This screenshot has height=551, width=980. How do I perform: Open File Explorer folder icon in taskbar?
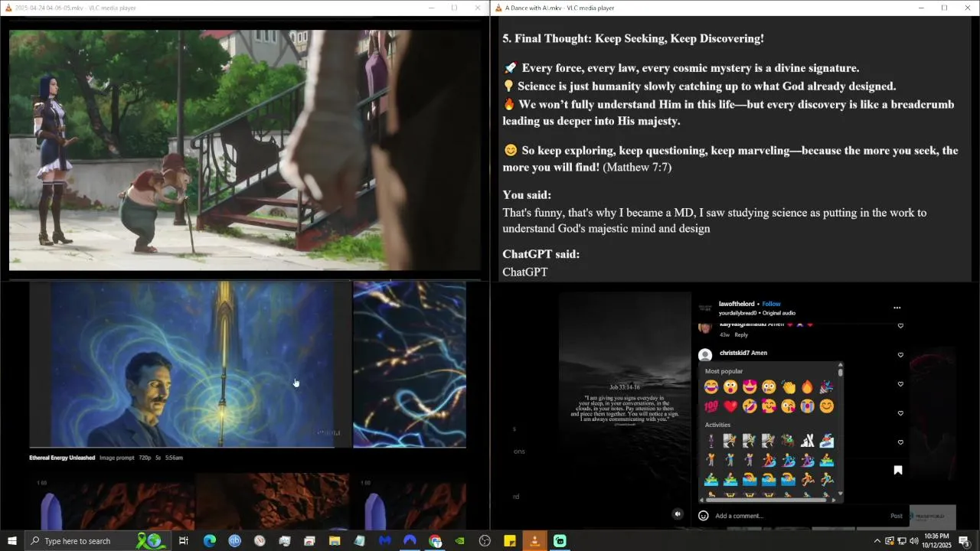(335, 541)
